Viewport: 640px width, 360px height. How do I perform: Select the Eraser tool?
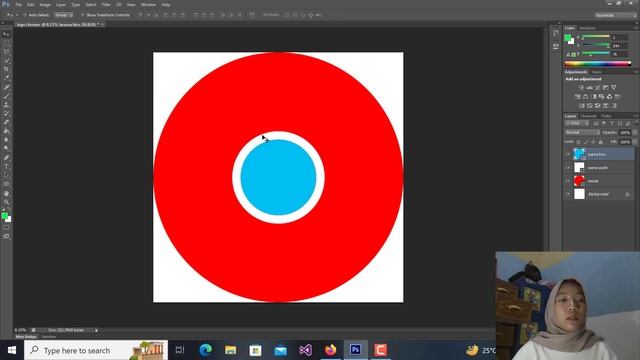pyautogui.click(x=6, y=122)
